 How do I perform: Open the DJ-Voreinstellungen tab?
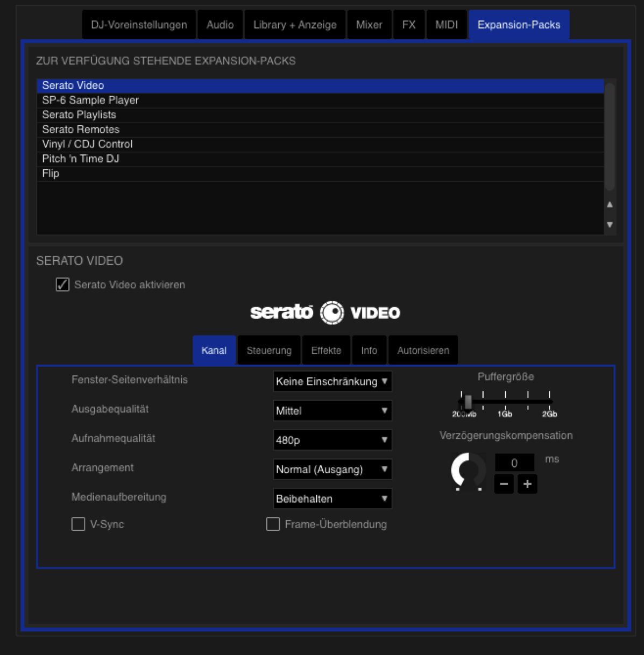coord(139,25)
